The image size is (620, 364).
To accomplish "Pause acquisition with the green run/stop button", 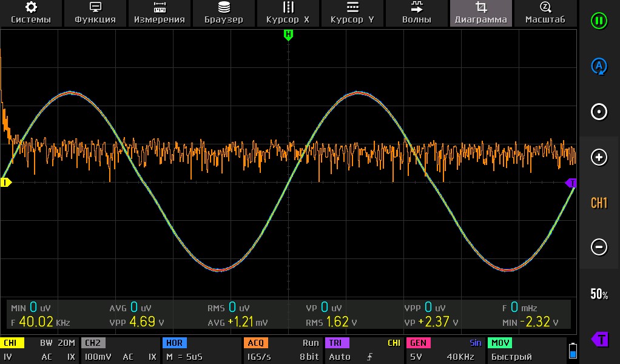I will pyautogui.click(x=599, y=21).
